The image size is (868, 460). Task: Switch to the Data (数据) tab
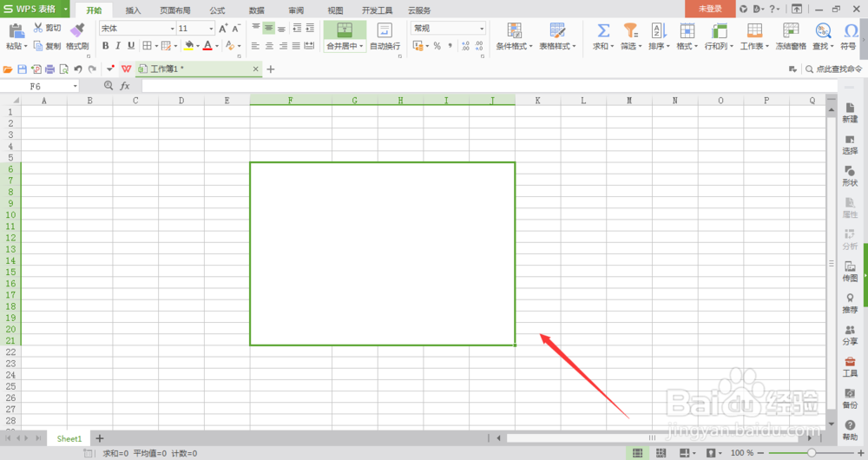click(256, 10)
